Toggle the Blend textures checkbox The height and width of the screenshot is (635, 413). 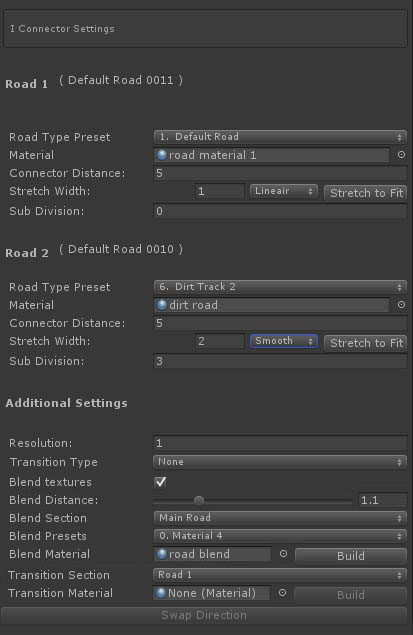click(x=160, y=482)
